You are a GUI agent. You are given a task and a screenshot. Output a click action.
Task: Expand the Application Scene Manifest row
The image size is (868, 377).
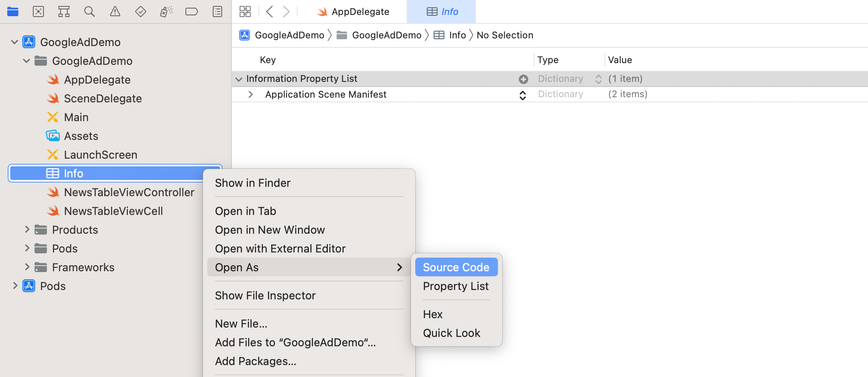(x=251, y=94)
